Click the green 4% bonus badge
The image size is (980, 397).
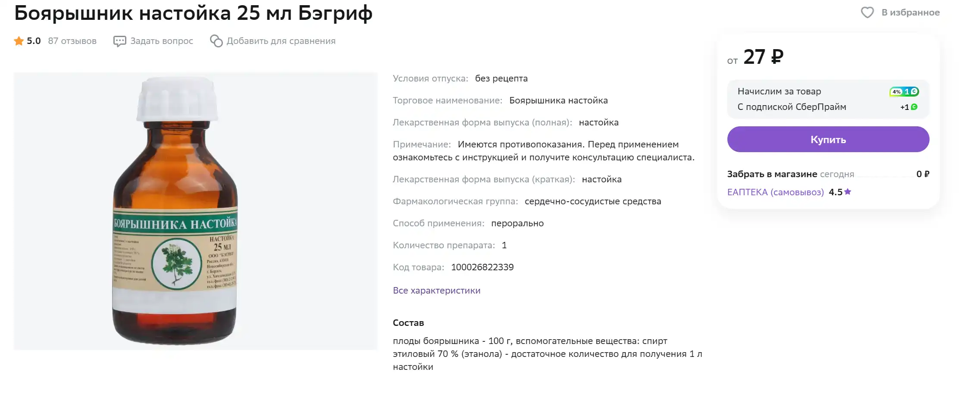point(904,91)
